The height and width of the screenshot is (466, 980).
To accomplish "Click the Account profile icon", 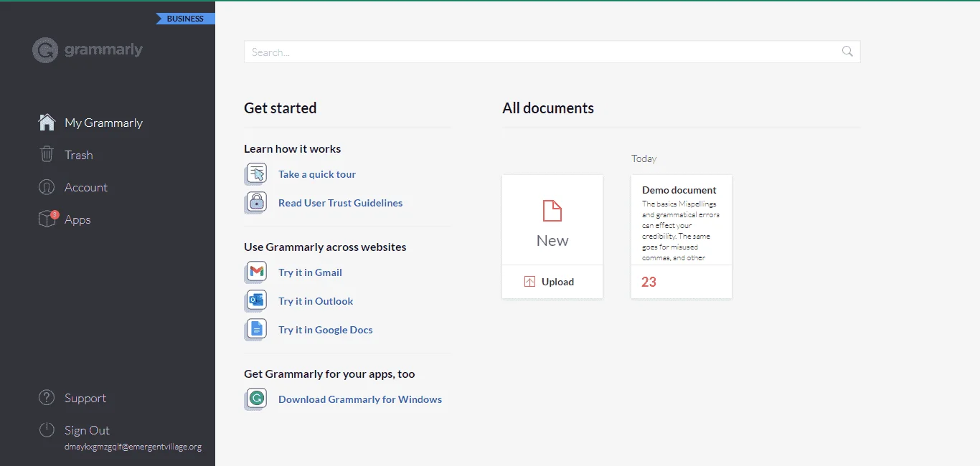I will click(47, 187).
